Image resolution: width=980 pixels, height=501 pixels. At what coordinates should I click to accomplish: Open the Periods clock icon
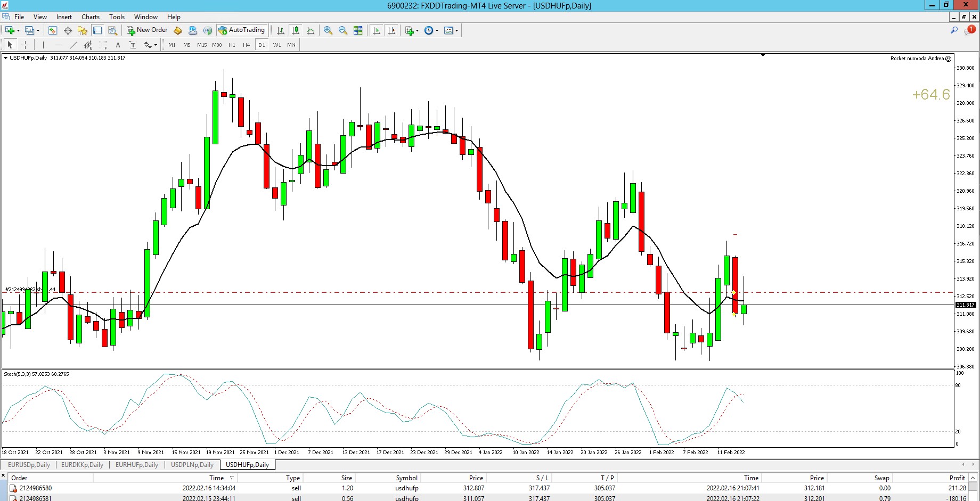(x=429, y=30)
